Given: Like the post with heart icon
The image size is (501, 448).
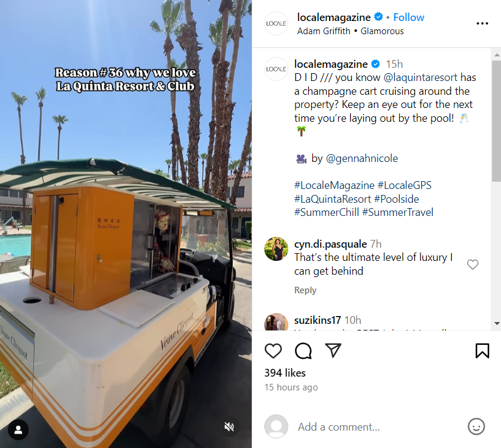Looking at the screenshot, I should (x=273, y=351).
